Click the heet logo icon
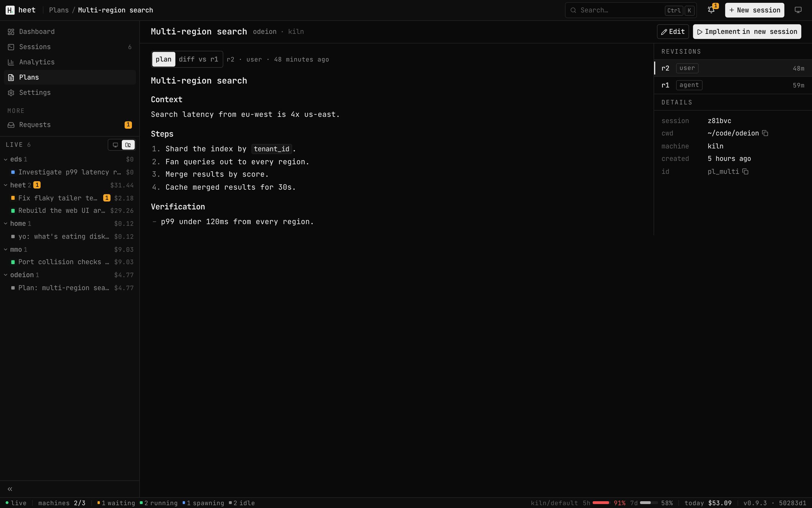 10,10
